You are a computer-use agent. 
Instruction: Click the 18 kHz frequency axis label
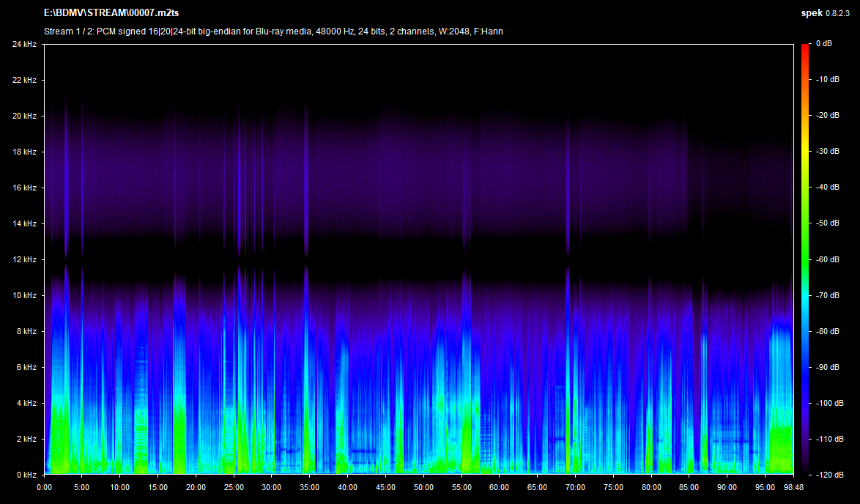point(24,152)
